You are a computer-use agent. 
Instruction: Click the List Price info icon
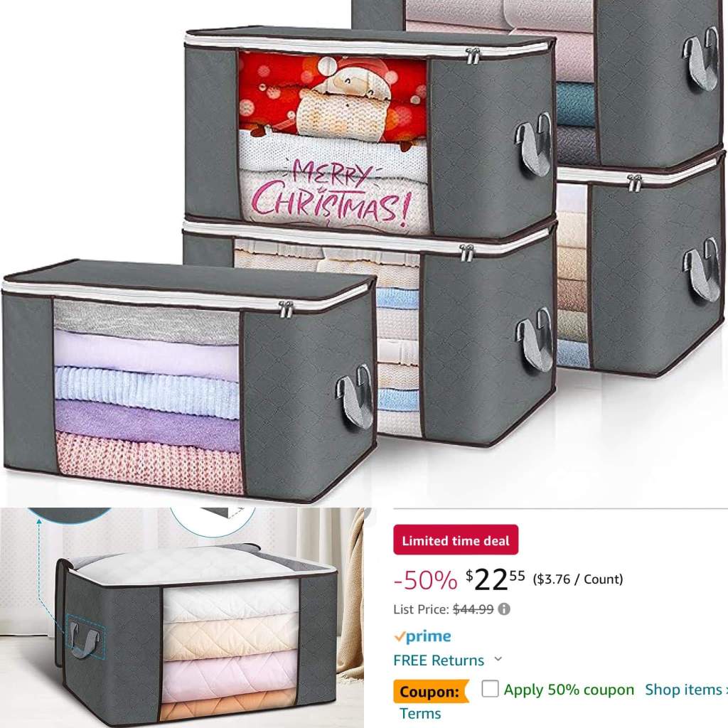tap(504, 609)
